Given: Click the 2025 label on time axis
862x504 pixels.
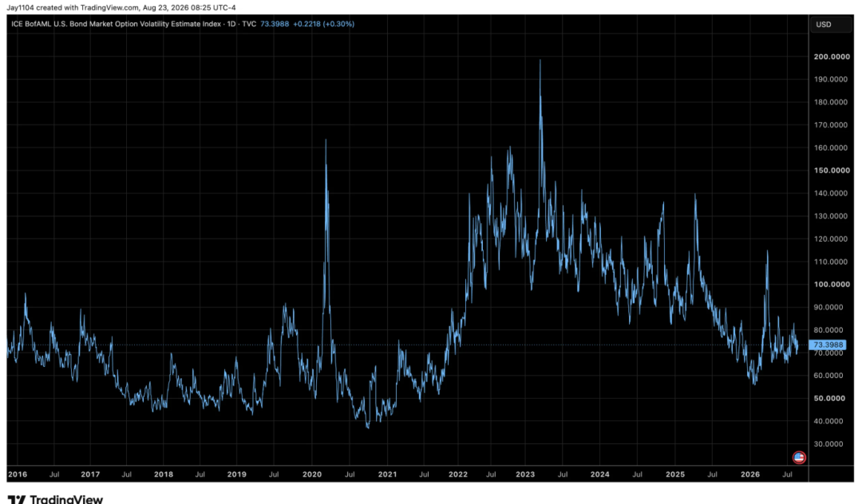Looking at the screenshot, I should [x=675, y=474].
